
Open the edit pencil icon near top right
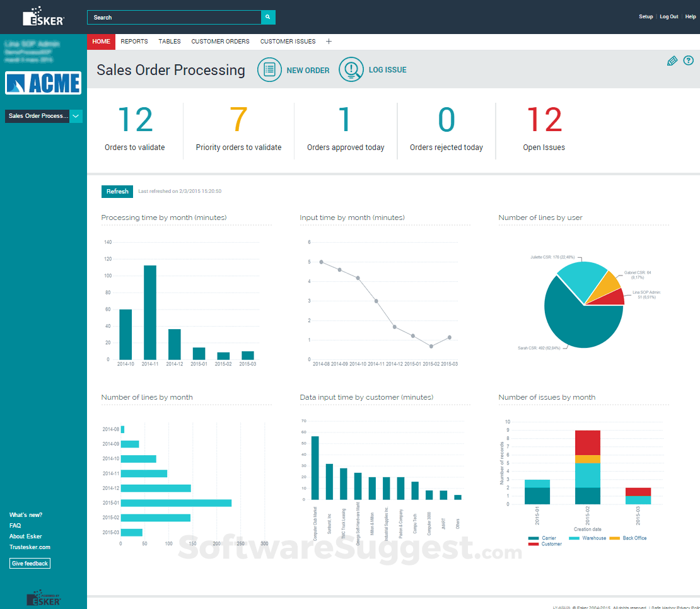tap(672, 61)
